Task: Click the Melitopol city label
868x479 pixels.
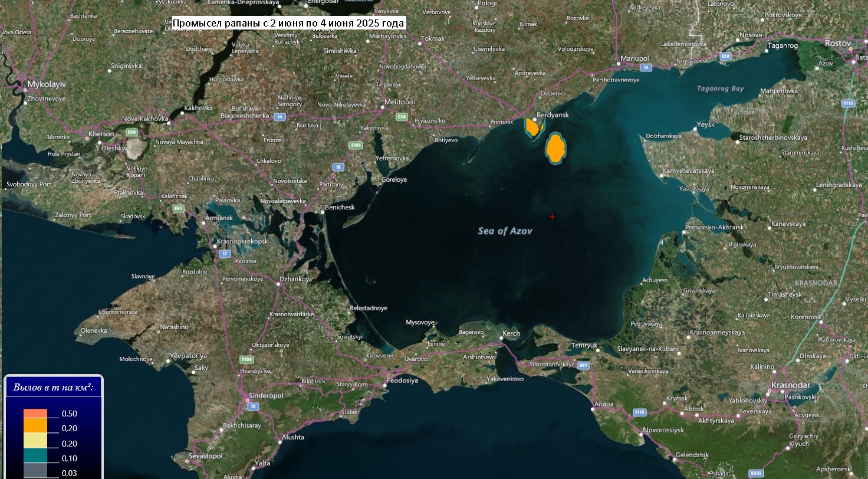Action: pyautogui.click(x=399, y=101)
